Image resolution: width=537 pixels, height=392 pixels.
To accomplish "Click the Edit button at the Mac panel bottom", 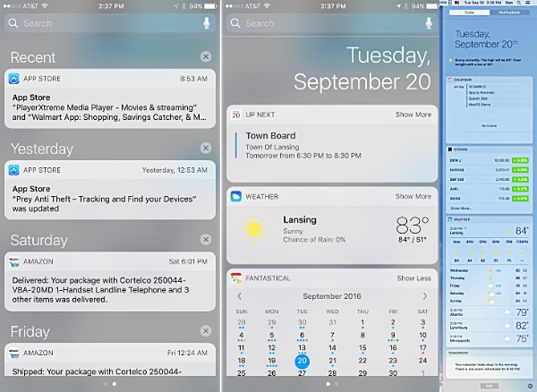I will 490,386.
